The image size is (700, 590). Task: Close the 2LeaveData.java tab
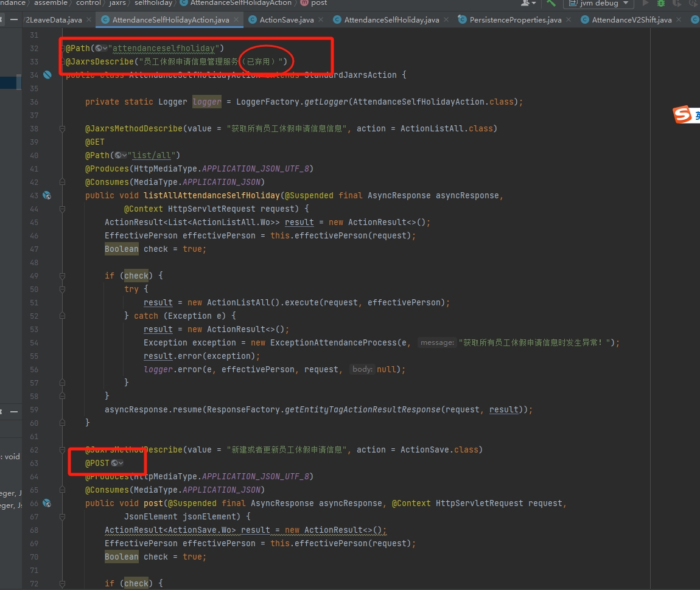pos(89,19)
